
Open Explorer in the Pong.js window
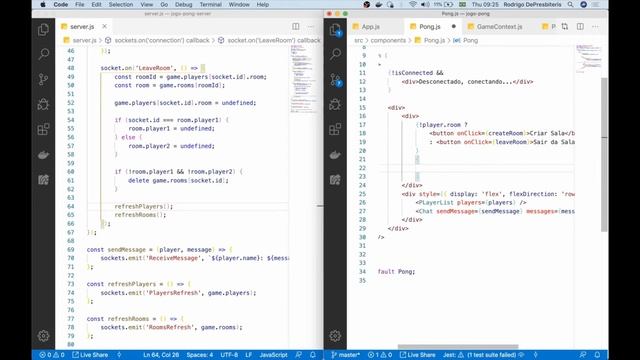click(335, 30)
